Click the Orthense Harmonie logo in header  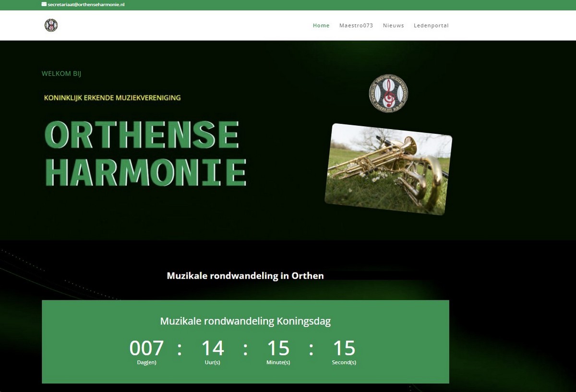pos(51,25)
